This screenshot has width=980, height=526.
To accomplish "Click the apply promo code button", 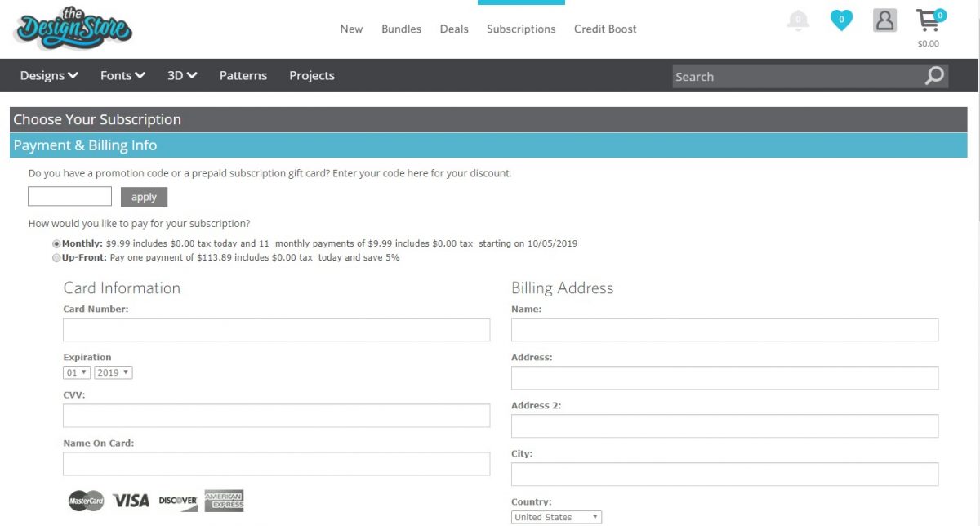I will pyautogui.click(x=144, y=197).
